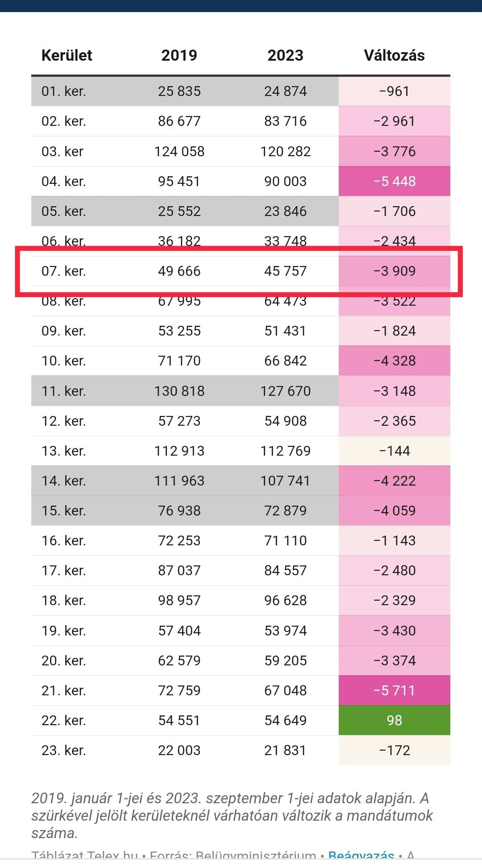Click the 2023 column header

point(285,55)
